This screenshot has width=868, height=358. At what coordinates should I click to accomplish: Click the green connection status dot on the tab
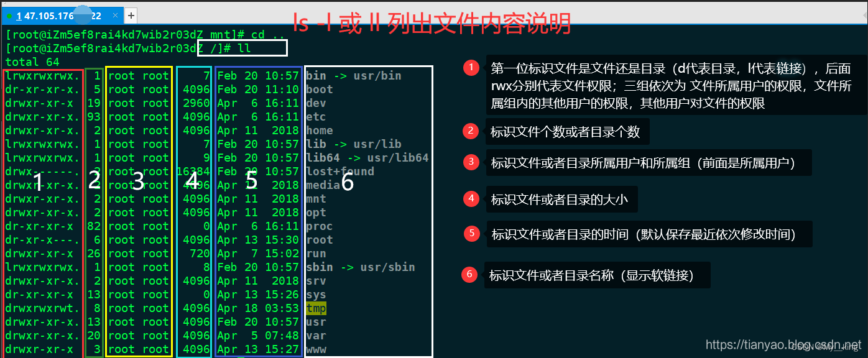coord(9,16)
